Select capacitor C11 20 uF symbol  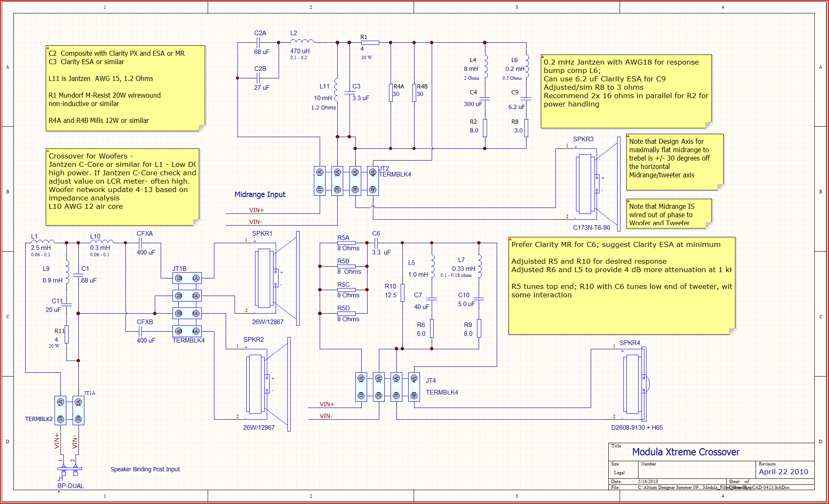[x=66, y=305]
